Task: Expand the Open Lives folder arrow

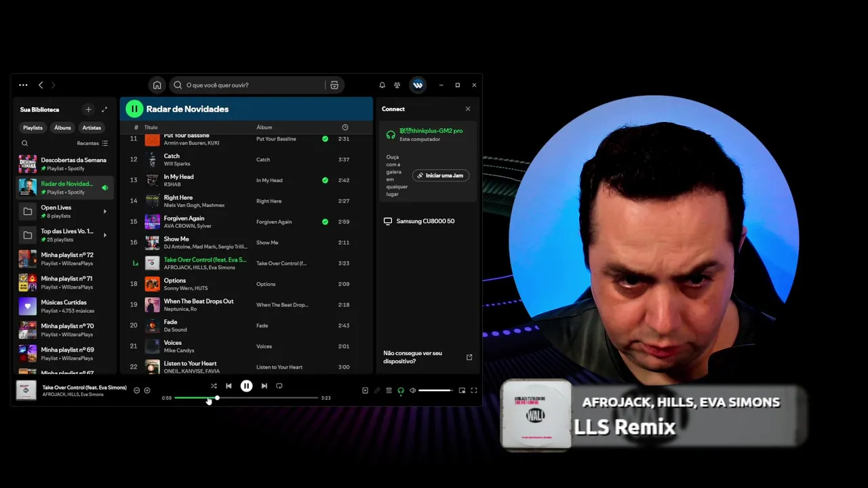Action: pos(104,211)
